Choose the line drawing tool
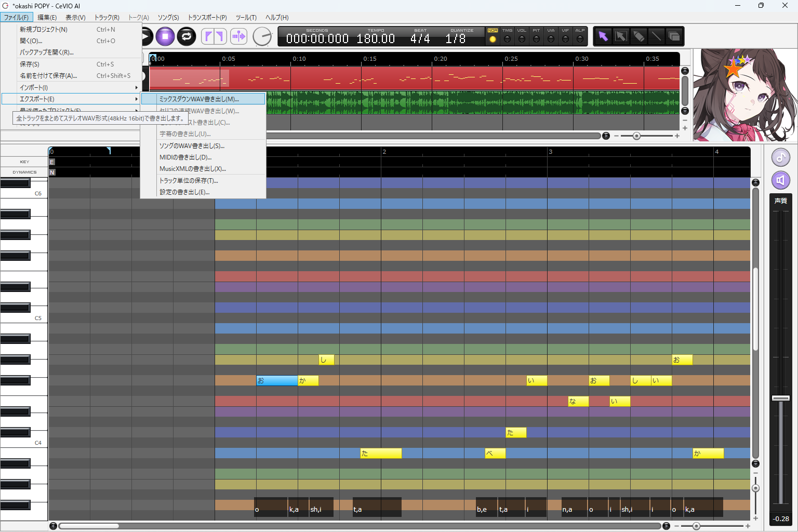 pos(656,36)
